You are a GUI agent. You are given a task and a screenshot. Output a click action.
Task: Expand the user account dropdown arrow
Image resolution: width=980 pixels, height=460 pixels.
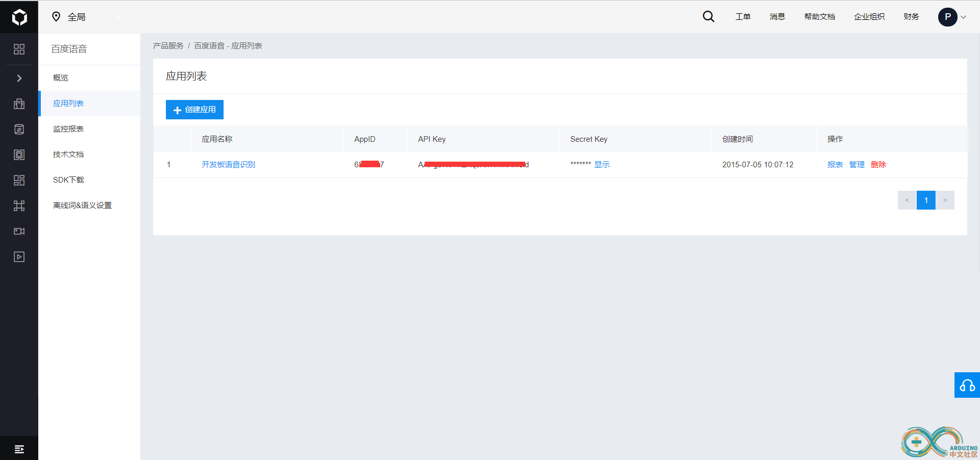coord(963,17)
